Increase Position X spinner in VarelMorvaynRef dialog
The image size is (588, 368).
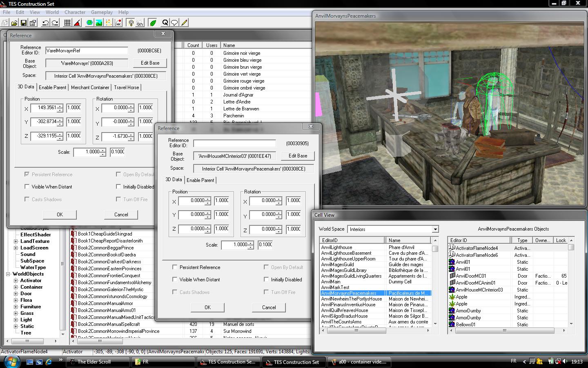(x=60, y=106)
